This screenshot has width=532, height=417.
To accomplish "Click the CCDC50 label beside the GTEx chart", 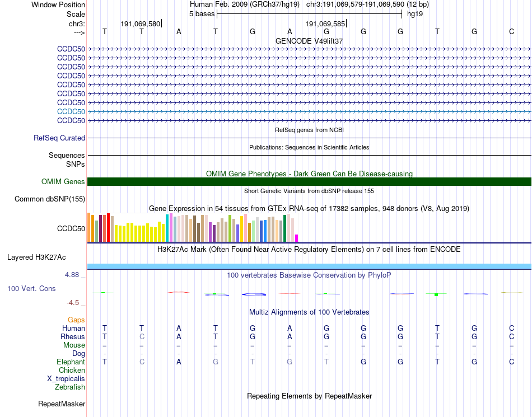I will [71, 228].
